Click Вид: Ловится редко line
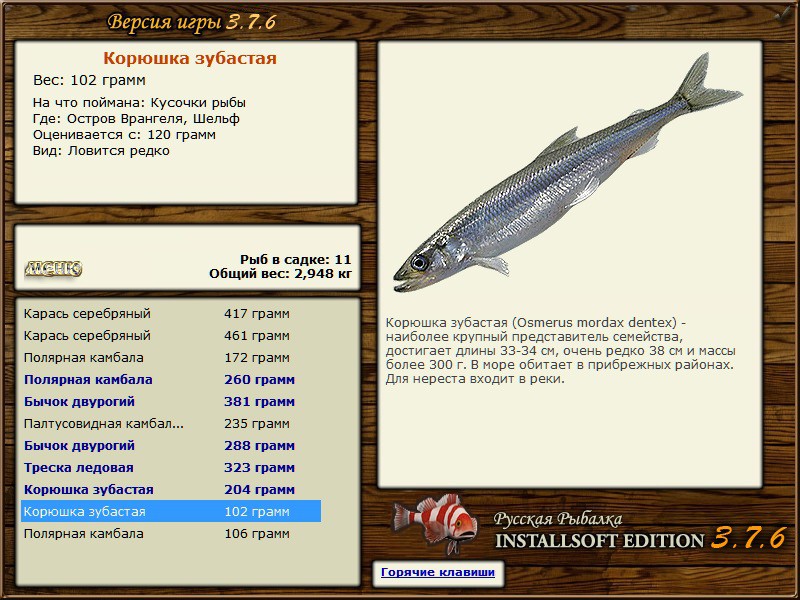 [x=101, y=151]
